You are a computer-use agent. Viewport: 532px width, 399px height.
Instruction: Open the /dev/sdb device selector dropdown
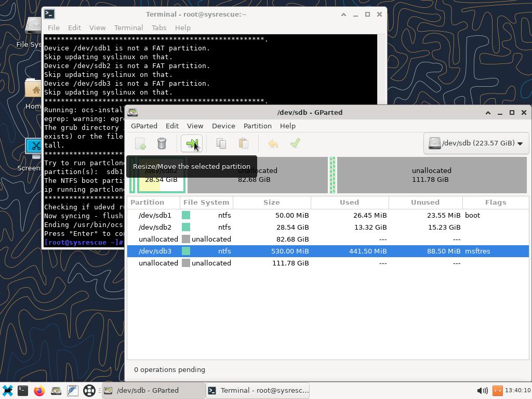(476, 143)
